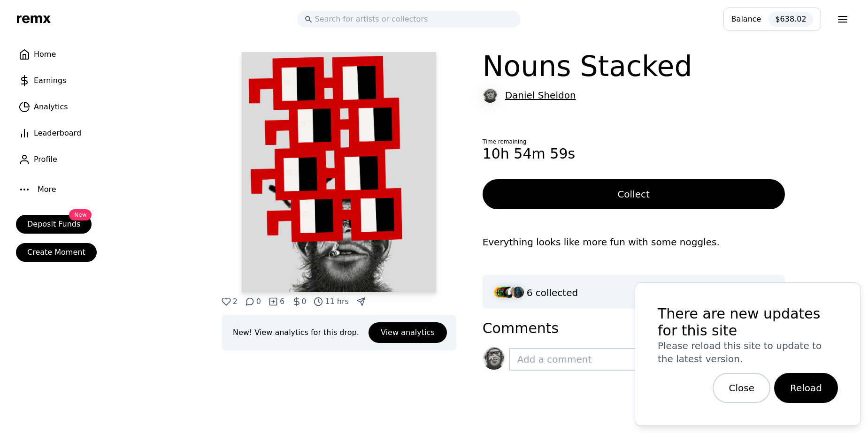The height and width of the screenshot is (433, 868).
Task: Click Daniel Sheldon's avatar next to name
Action: pos(490,96)
